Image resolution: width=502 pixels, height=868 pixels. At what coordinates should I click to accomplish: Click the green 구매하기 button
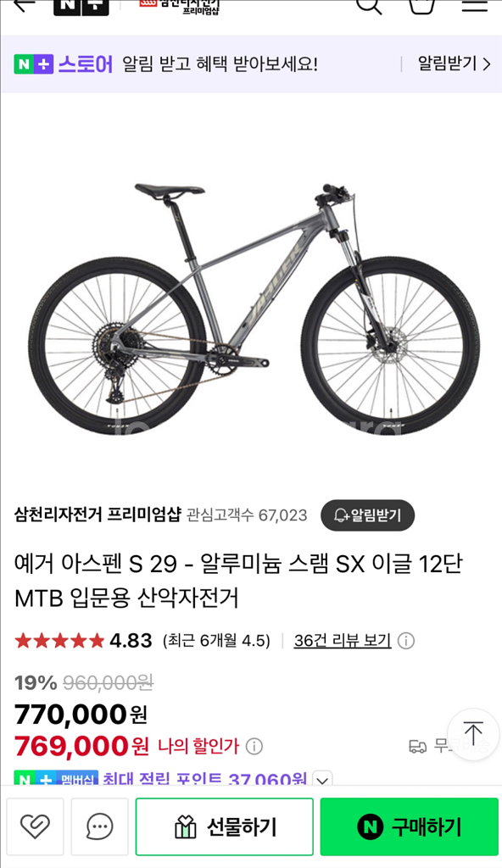(x=410, y=827)
